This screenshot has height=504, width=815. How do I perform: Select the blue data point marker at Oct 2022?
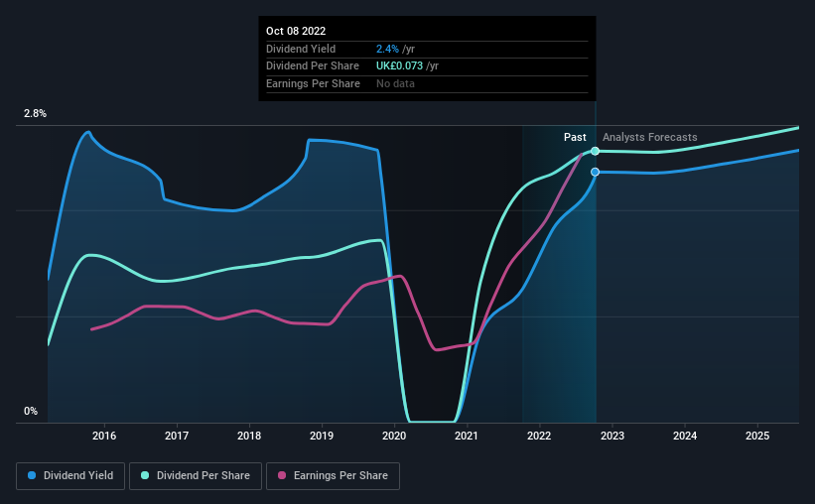click(x=596, y=172)
